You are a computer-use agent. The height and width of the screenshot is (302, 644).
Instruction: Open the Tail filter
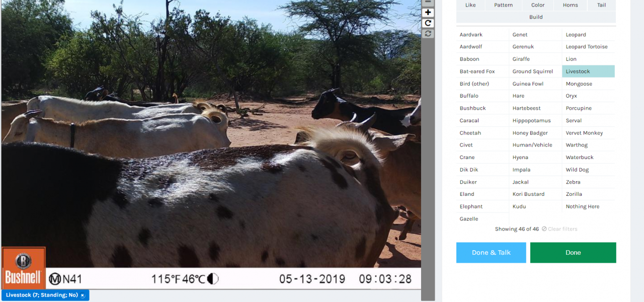pyautogui.click(x=602, y=5)
